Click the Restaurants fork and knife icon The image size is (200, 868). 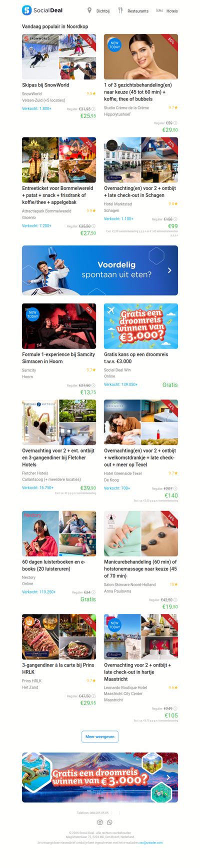point(120,10)
